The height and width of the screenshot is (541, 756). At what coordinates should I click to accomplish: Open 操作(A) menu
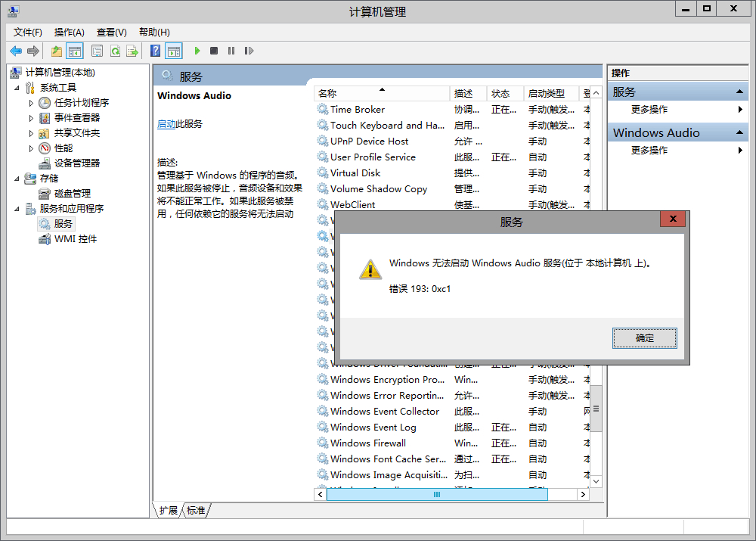69,33
